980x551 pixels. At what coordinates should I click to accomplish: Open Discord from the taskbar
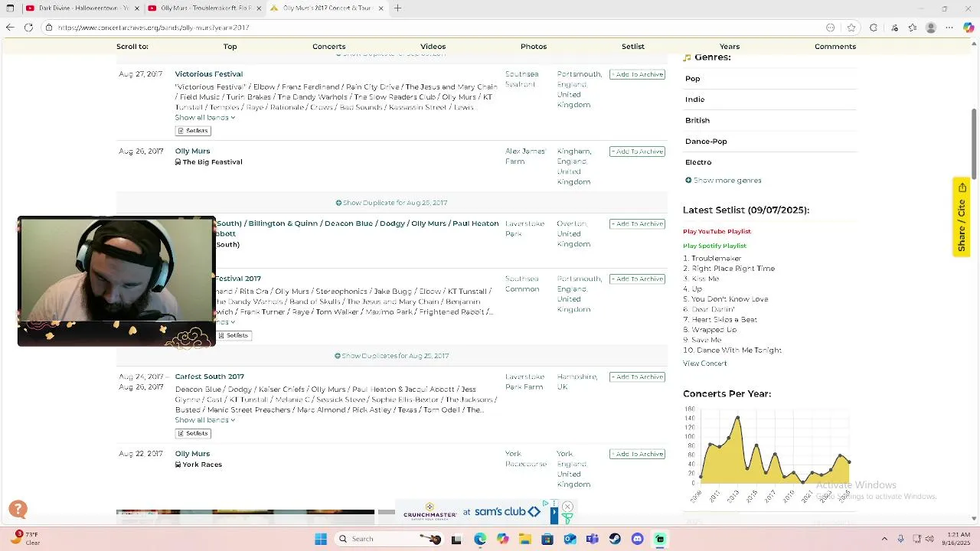click(637, 539)
